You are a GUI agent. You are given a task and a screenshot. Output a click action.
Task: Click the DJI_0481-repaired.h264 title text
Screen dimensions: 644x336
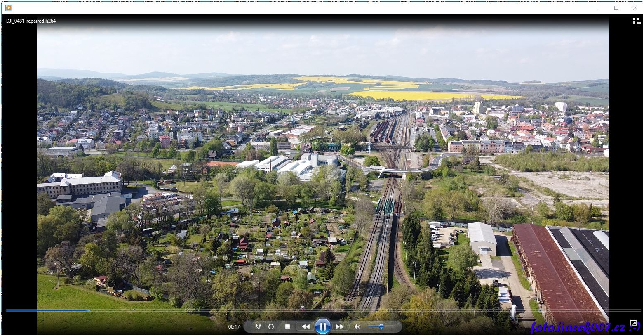point(31,21)
